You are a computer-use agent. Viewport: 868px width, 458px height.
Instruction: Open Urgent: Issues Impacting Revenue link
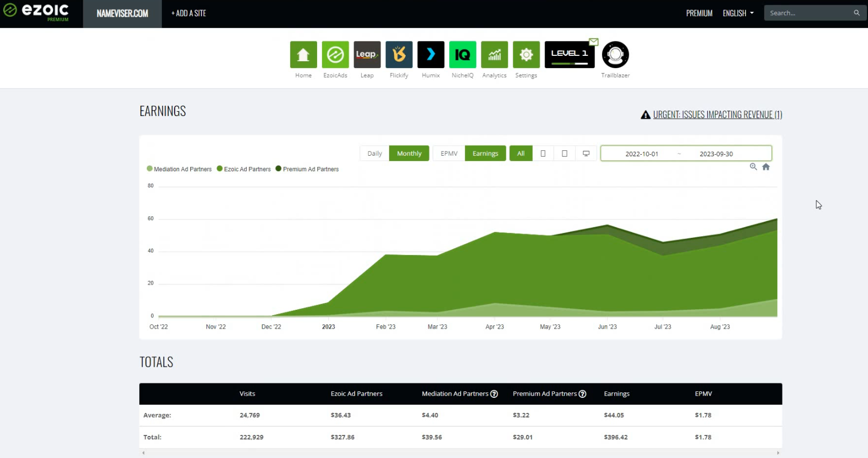coord(718,115)
